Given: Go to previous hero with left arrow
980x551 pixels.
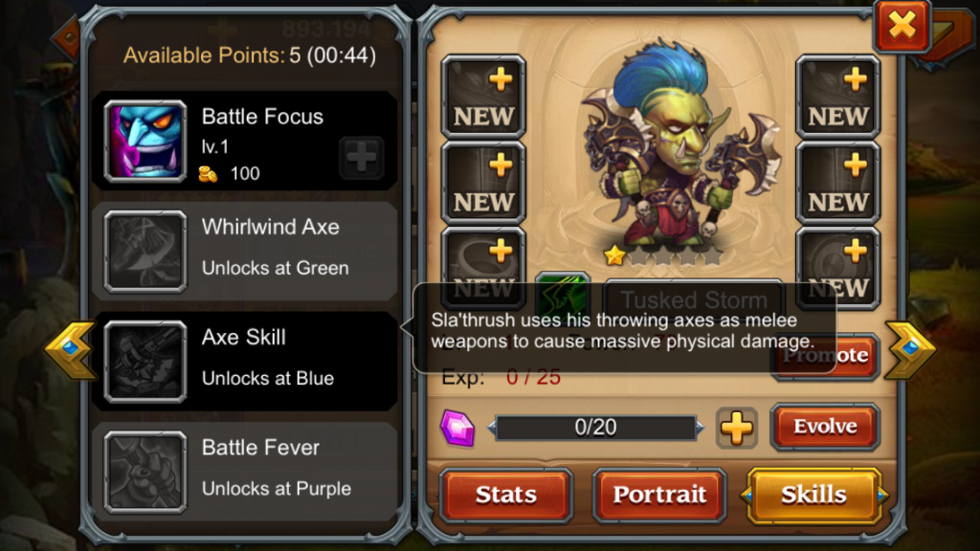Looking at the screenshot, I should 69,350.
